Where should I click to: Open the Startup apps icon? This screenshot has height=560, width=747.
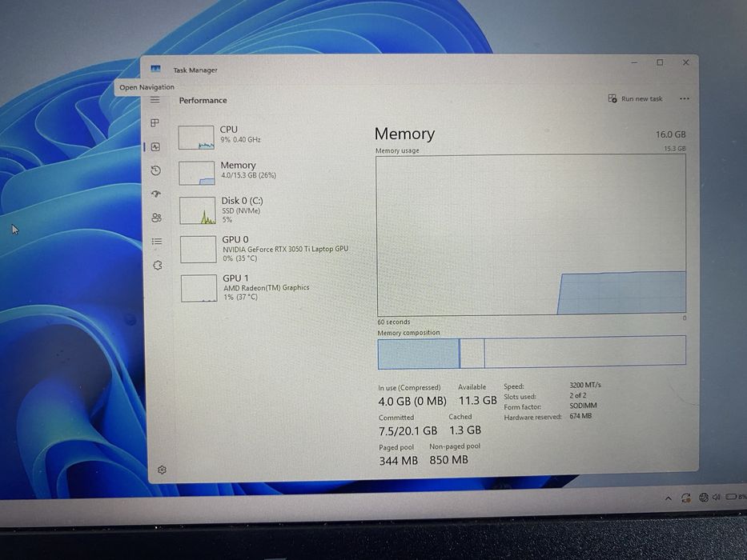[156, 194]
